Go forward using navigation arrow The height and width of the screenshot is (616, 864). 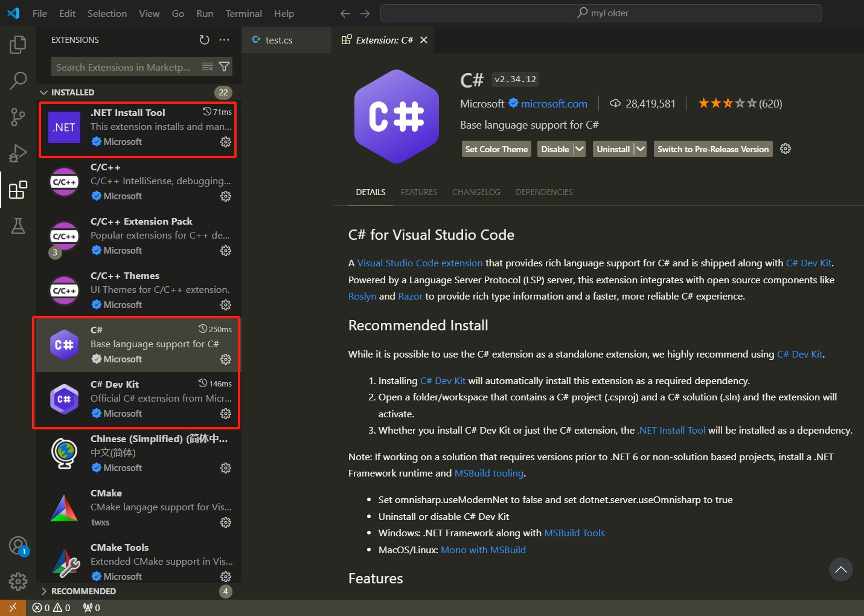click(x=365, y=13)
